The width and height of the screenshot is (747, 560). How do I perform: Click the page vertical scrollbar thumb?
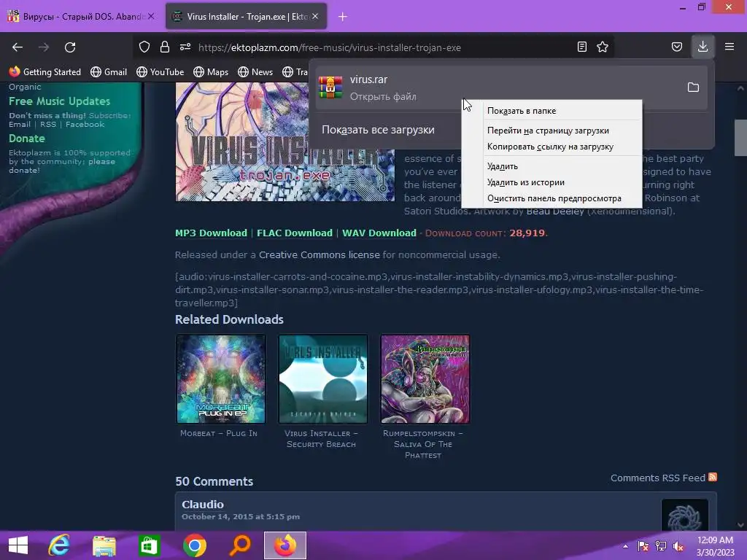coord(740,138)
